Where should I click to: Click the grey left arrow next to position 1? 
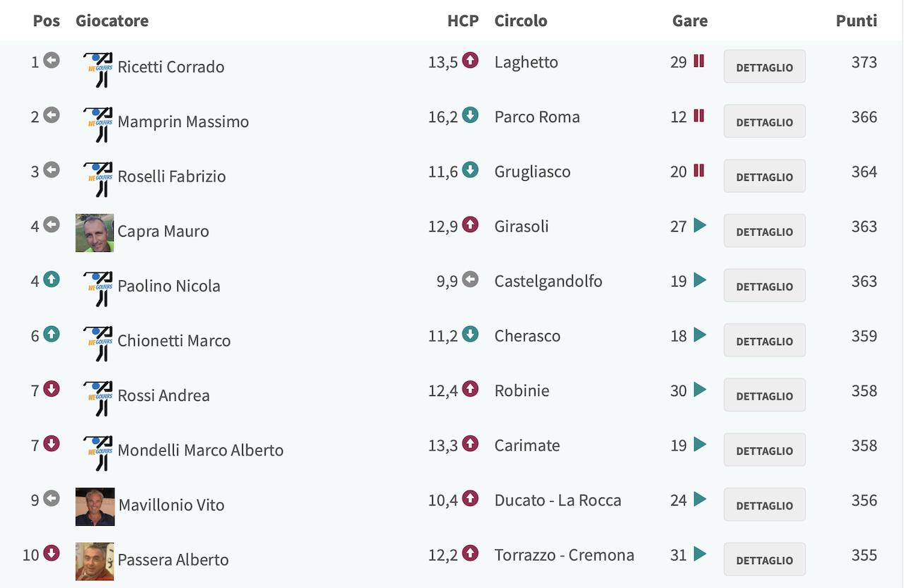52,61
